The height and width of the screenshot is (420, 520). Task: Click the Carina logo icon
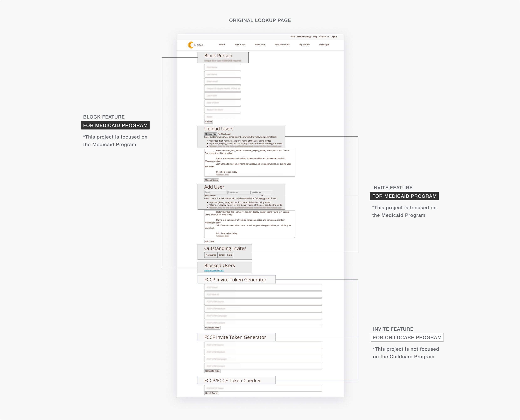coord(190,45)
